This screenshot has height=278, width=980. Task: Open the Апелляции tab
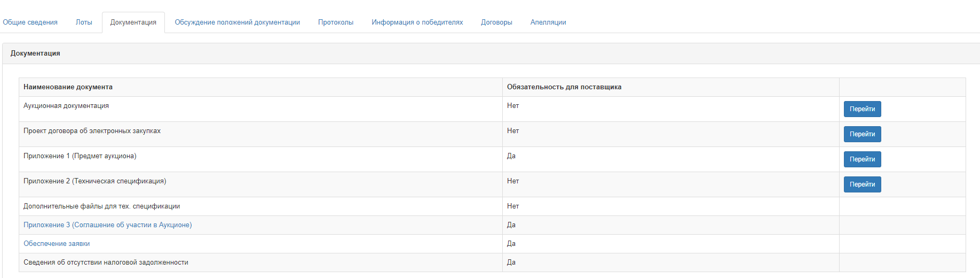tap(548, 22)
